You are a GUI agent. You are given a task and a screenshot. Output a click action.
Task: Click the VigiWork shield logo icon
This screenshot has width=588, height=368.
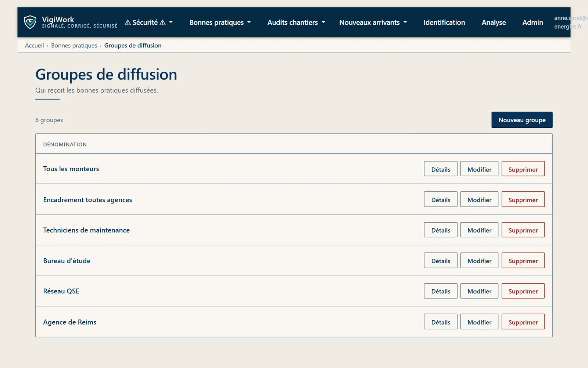(30, 22)
